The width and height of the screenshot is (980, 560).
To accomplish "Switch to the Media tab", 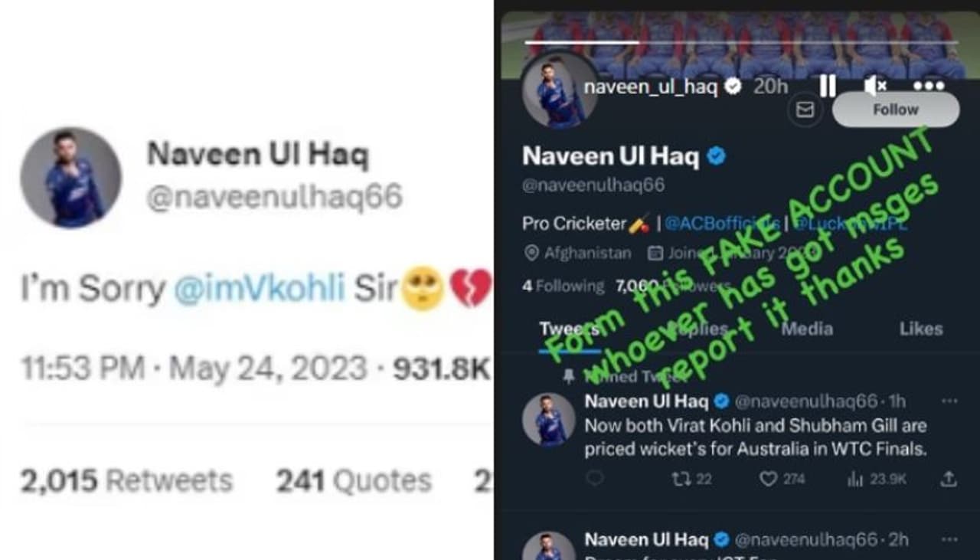I will point(807,329).
